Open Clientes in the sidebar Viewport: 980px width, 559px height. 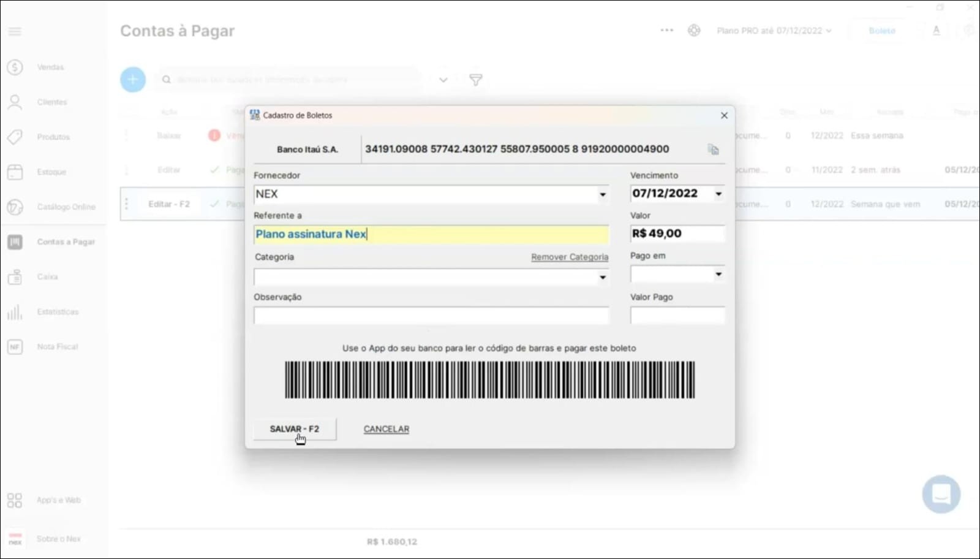(52, 102)
